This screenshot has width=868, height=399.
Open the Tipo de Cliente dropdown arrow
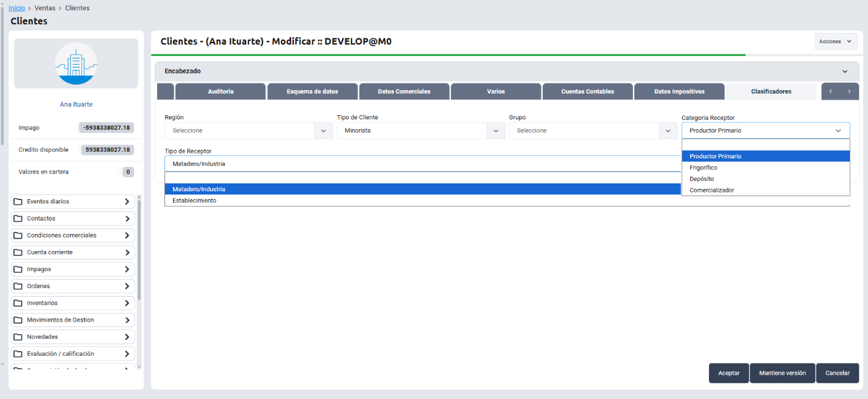tap(496, 130)
